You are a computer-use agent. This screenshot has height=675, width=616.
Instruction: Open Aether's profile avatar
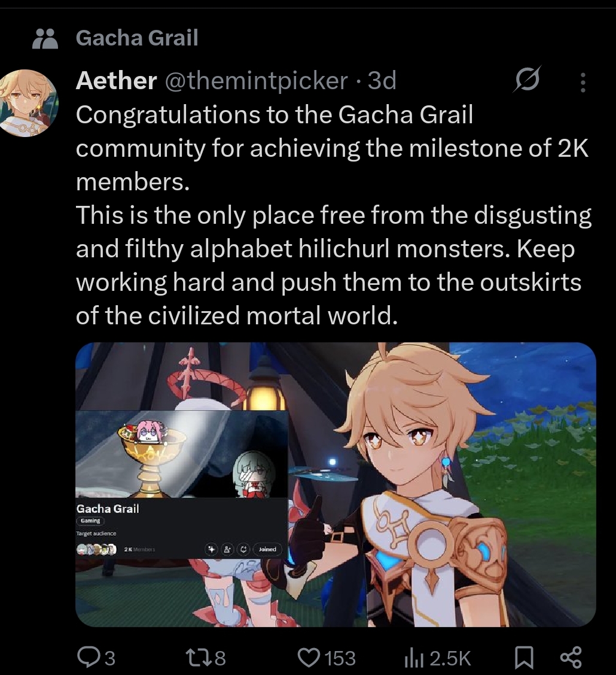click(29, 103)
